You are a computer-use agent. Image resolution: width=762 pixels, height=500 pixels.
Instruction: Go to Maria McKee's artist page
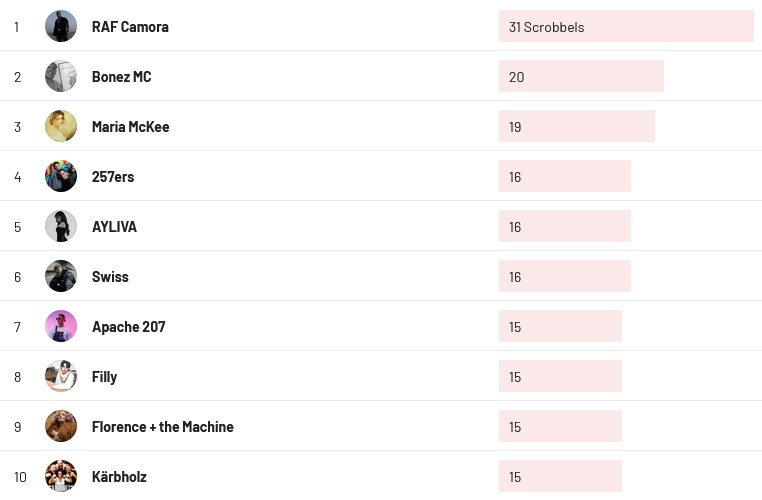pos(130,127)
